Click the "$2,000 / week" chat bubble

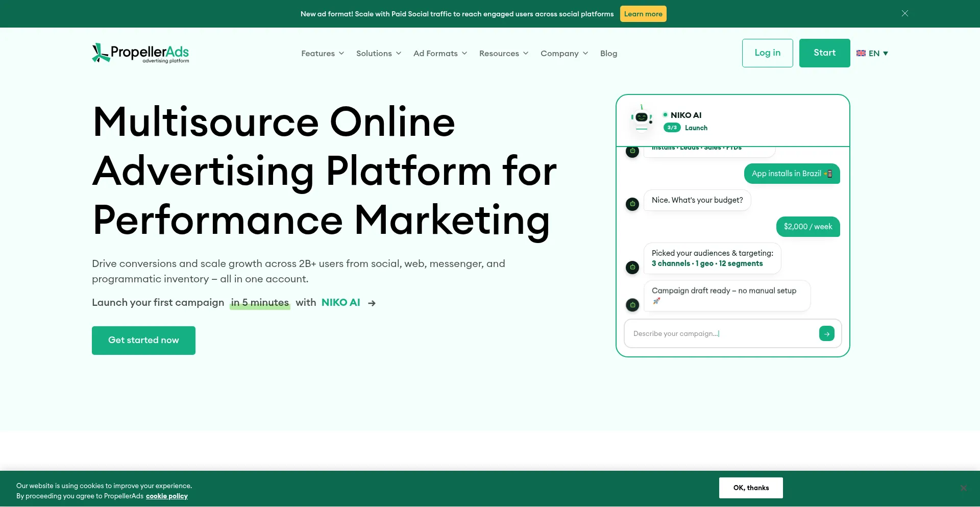[808, 227]
